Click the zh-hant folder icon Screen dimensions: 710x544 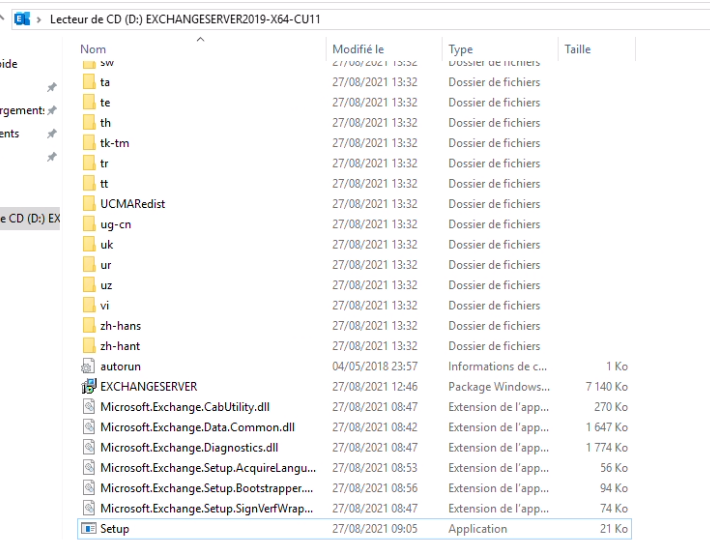(89, 346)
